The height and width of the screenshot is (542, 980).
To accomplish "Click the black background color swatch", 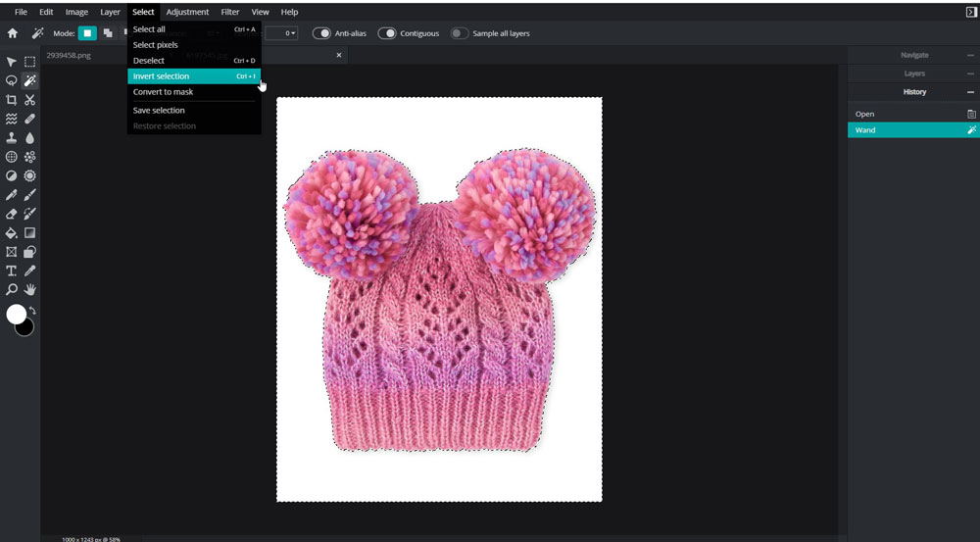I will (x=25, y=328).
